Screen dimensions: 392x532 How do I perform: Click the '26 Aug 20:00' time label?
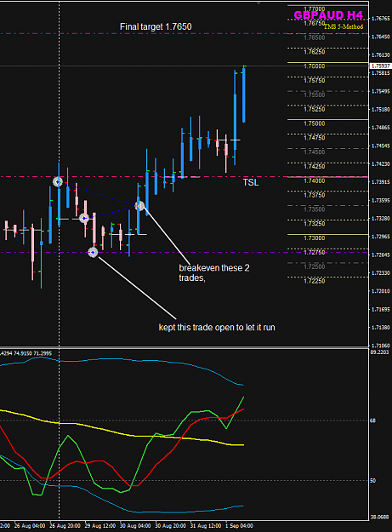[x=65, y=526]
